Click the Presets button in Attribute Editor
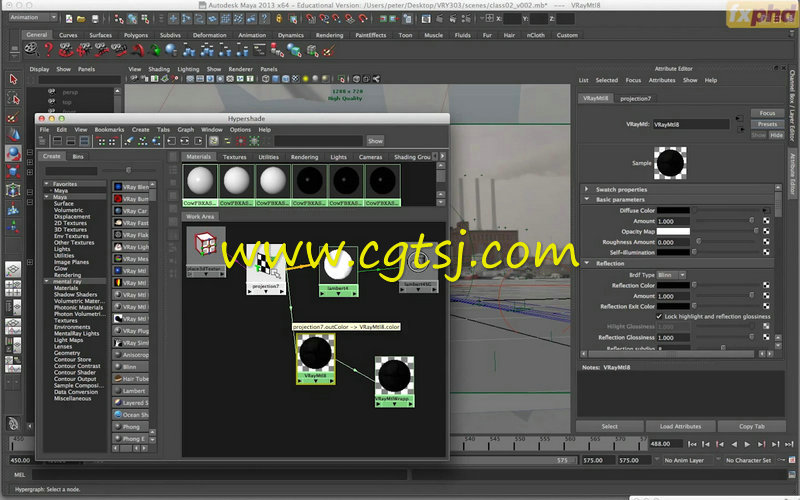The width and height of the screenshot is (800, 500). pyautogui.click(x=767, y=124)
